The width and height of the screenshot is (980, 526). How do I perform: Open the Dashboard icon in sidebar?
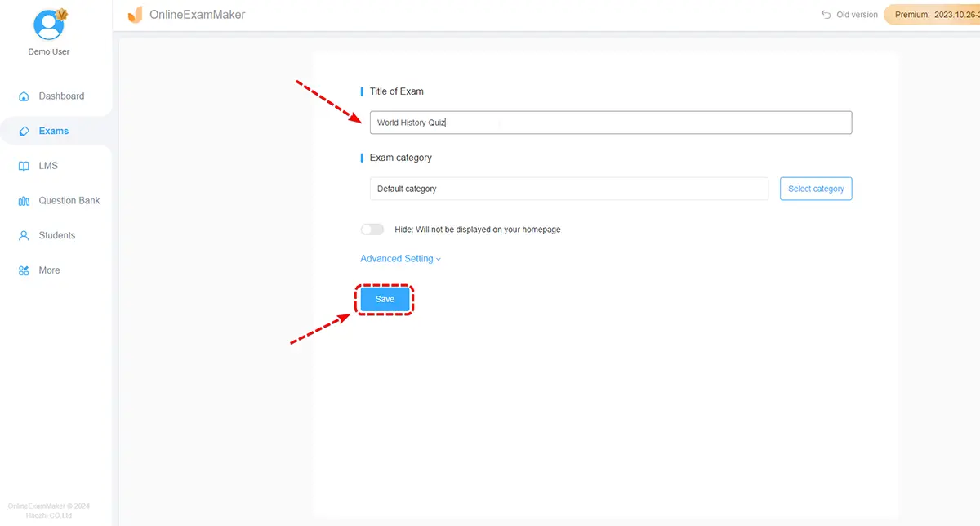click(24, 96)
